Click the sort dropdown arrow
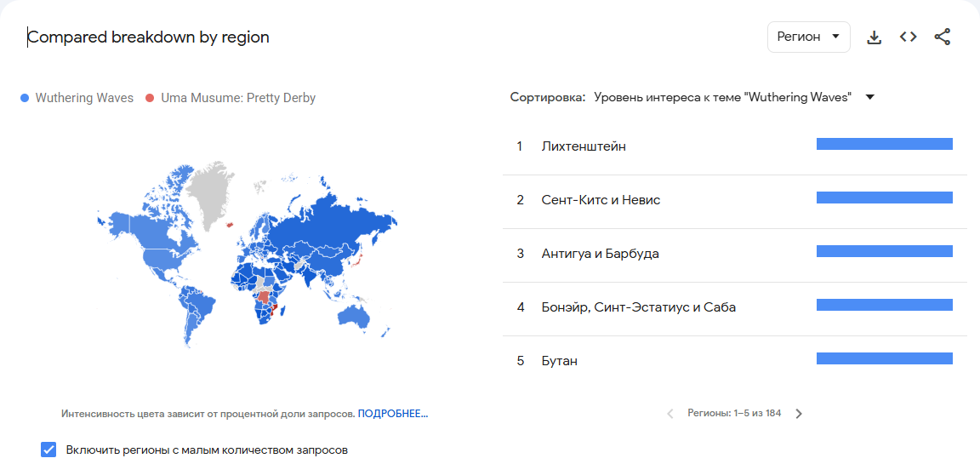The width and height of the screenshot is (980, 464). click(869, 98)
